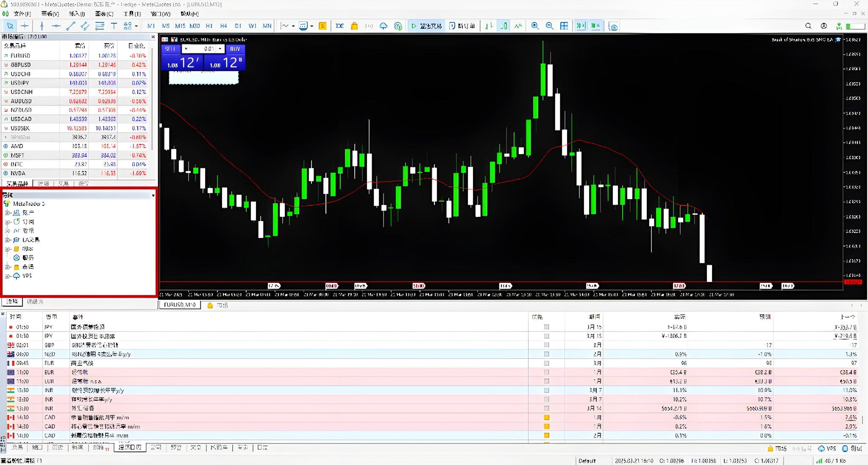Image resolution: width=868 pixels, height=465 pixels.
Task: Select the M15 timeframe
Action: (x=180, y=26)
